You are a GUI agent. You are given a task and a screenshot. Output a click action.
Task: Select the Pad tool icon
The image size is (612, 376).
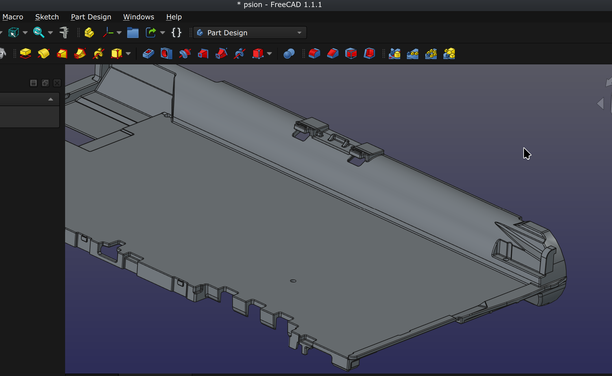25,53
